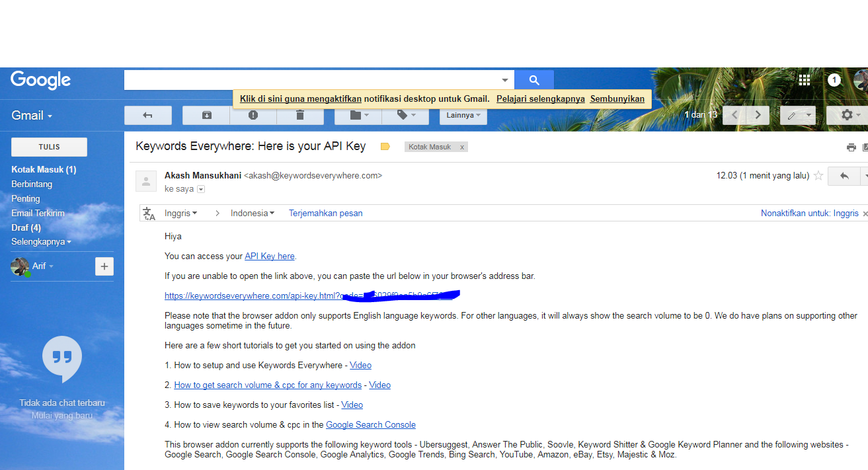Go to the newer message arrow
The height and width of the screenshot is (470, 868).
[x=734, y=115]
